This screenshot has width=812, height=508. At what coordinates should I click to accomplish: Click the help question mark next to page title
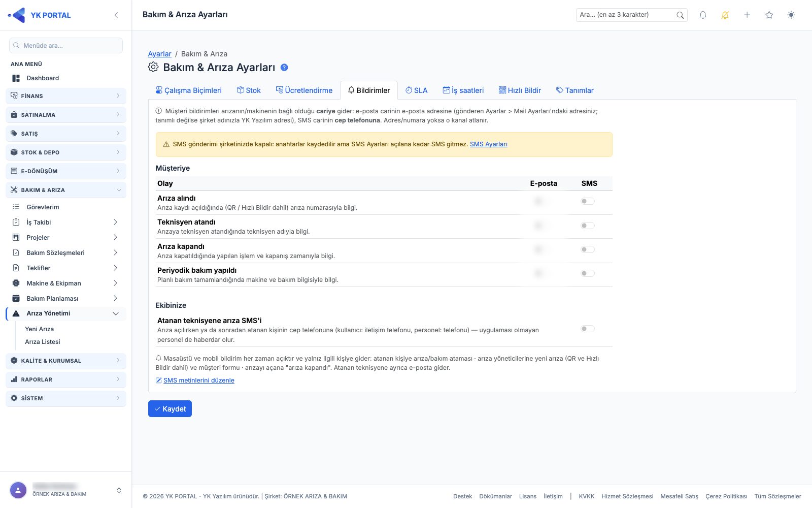coord(284,68)
